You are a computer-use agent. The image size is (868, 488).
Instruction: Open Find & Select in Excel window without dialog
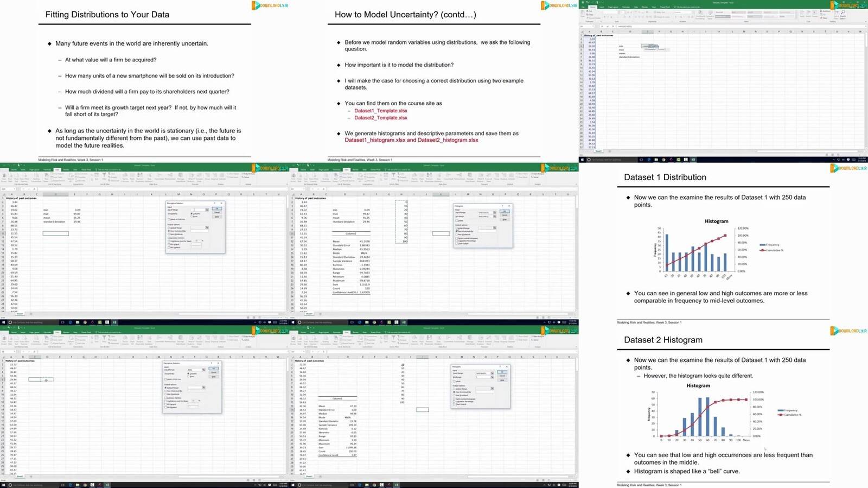843,14
